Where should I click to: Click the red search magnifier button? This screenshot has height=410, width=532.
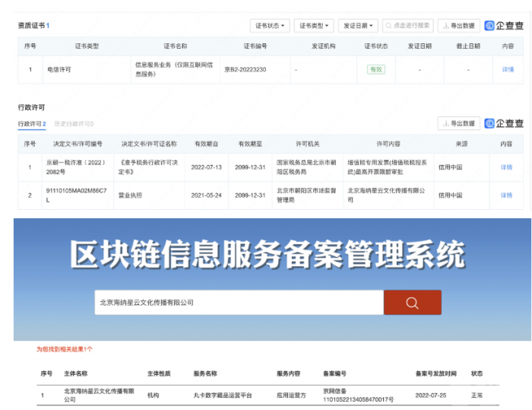[x=413, y=302]
